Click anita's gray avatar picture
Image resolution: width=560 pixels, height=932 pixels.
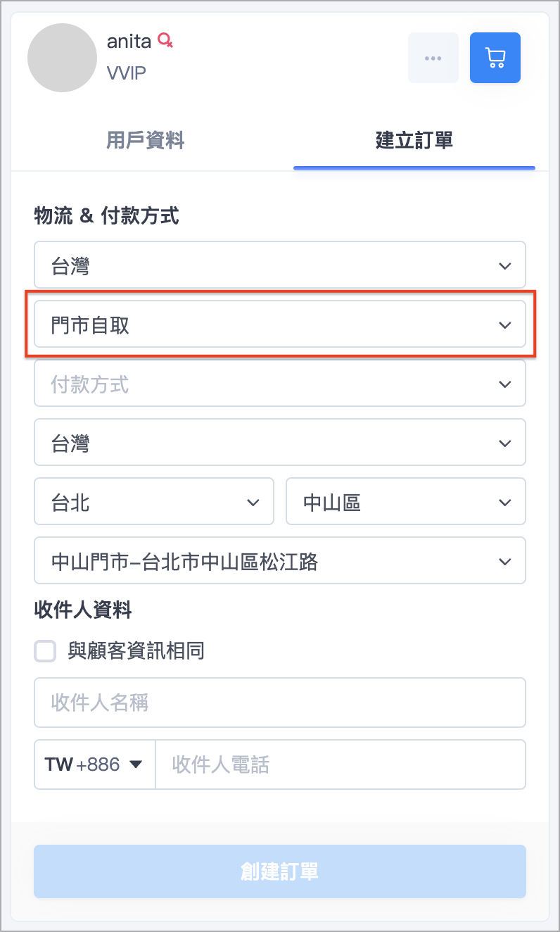click(x=62, y=58)
